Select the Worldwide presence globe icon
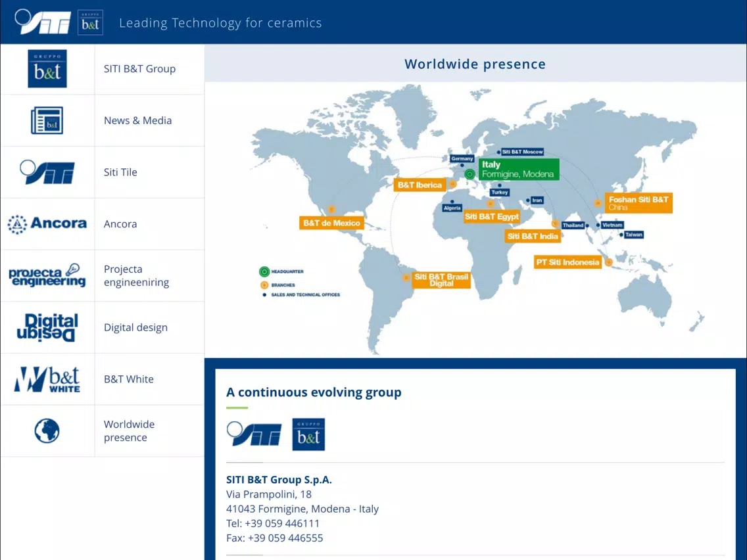 pos(47,431)
